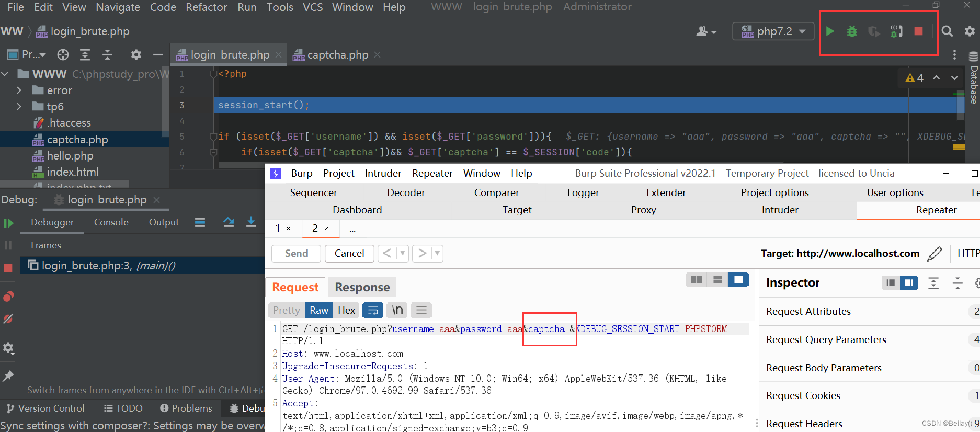
Task: Toggle Start Listening for PHP Debug Connections
Action: tap(896, 31)
